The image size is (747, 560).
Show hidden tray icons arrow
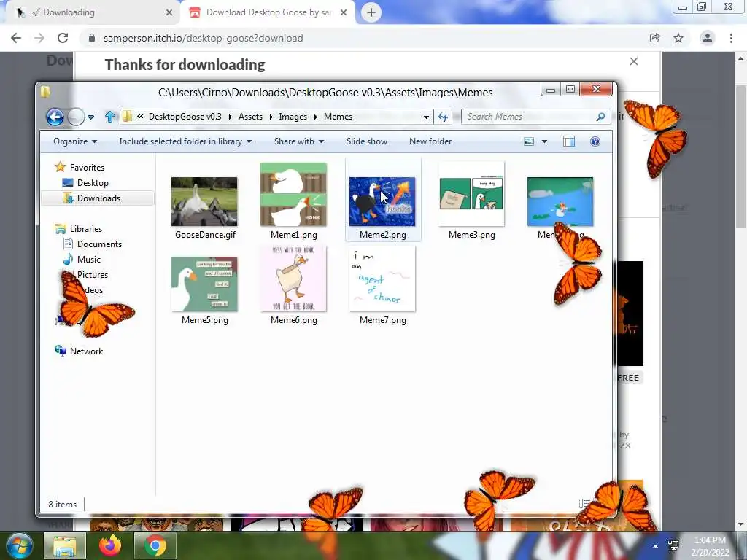(656, 546)
